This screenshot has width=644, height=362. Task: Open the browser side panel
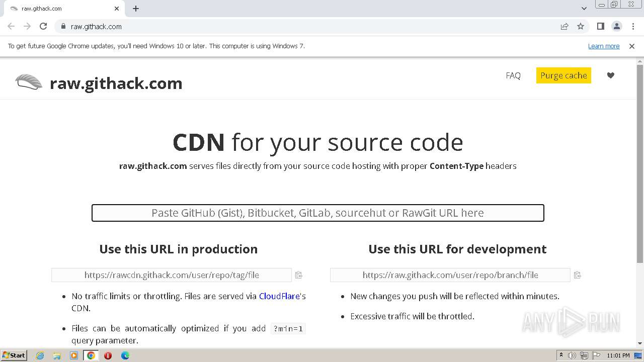pyautogui.click(x=600, y=26)
